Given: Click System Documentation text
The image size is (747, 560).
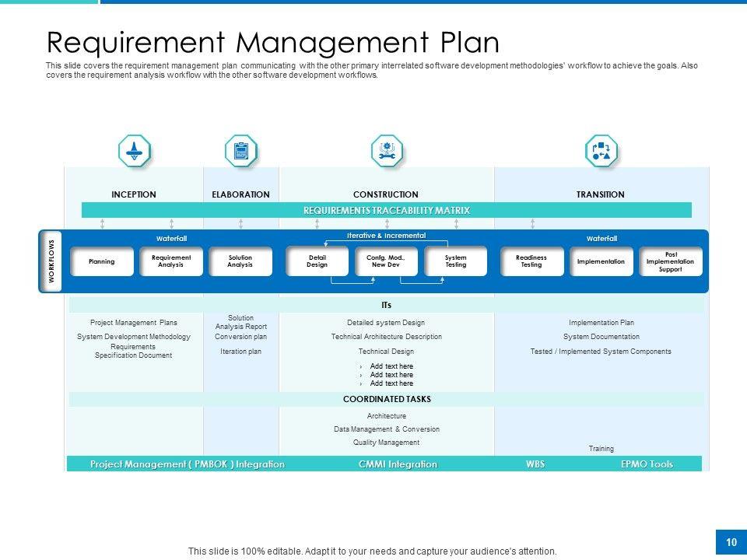Looking at the screenshot, I should coord(601,337).
